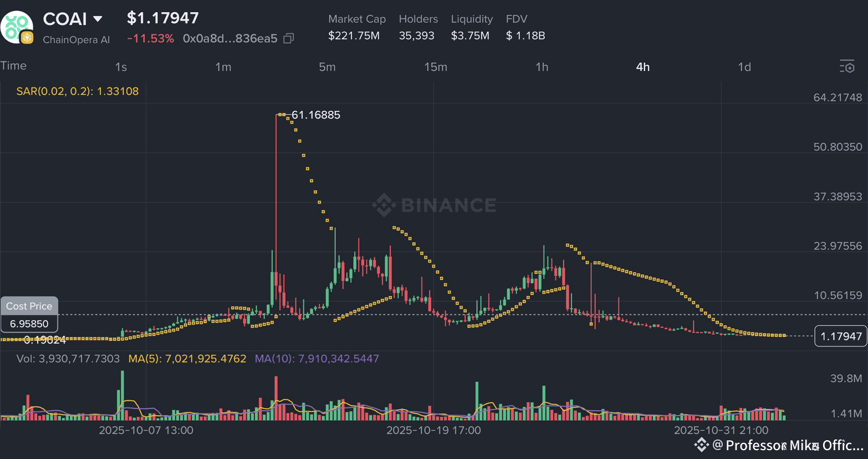Viewport: 868px width, 459px height.
Task: Click the 61.16885 peak price label
Action: pyautogui.click(x=316, y=115)
